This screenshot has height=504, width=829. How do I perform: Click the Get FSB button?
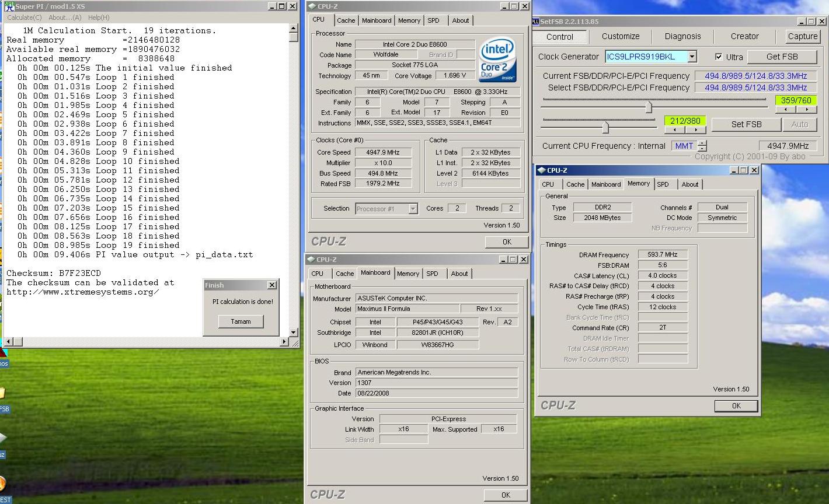(782, 57)
